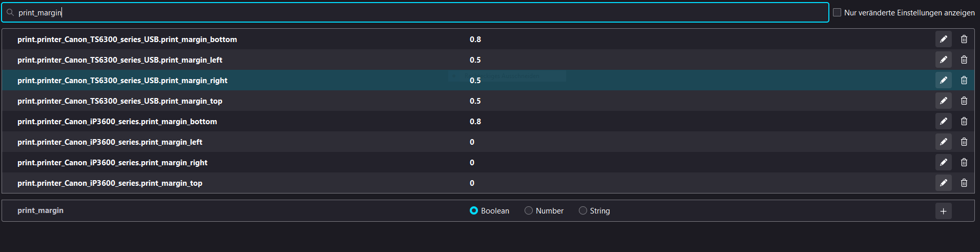Select the TS6300 print_margin_right row name
This screenshot has width=980, height=252.
tap(122, 81)
